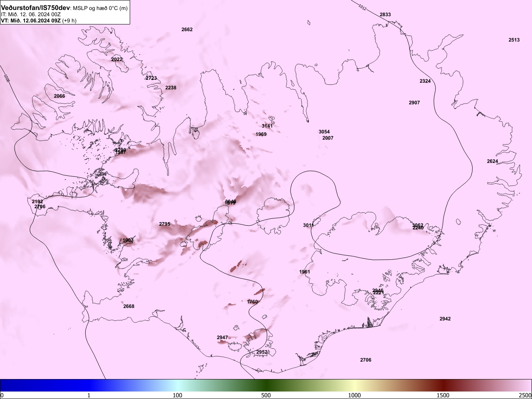The image size is (532, 399).
Task: Click the 2706 value off the south coast
Action: coord(366,360)
